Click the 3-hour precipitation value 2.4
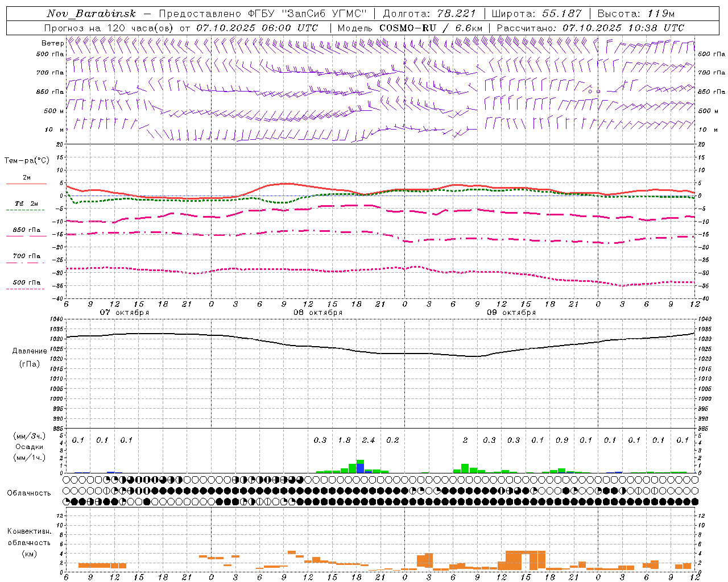This screenshot has height=582, width=728. [369, 440]
